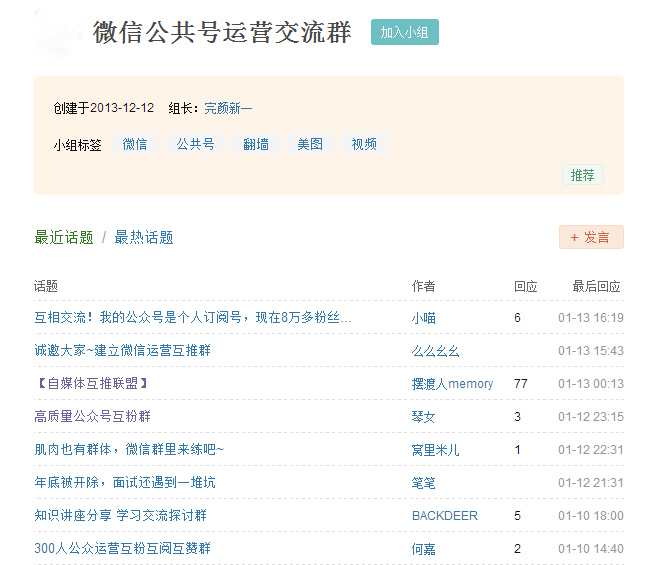Open group leader 完颜新一 profile link

click(228, 108)
